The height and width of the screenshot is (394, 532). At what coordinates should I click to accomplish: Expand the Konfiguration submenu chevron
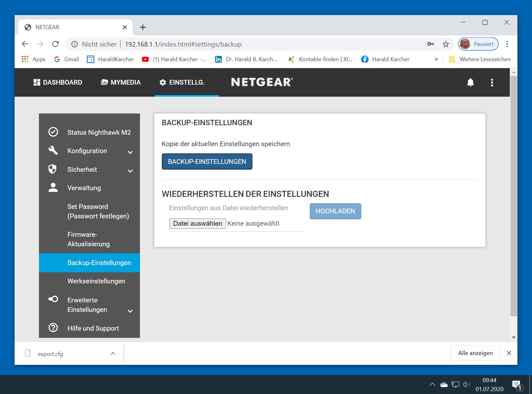click(130, 152)
